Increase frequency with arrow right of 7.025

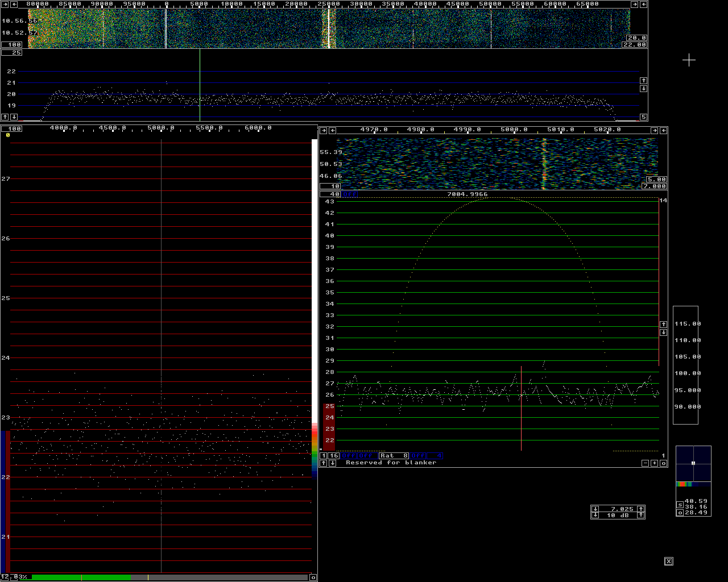640,509
